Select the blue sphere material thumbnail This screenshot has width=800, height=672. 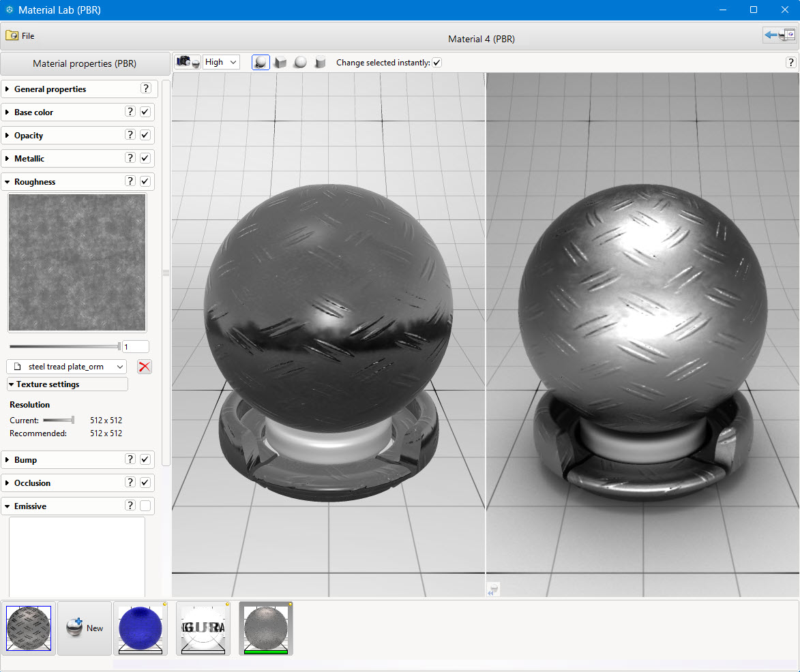pyautogui.click(x=140, y=628)
